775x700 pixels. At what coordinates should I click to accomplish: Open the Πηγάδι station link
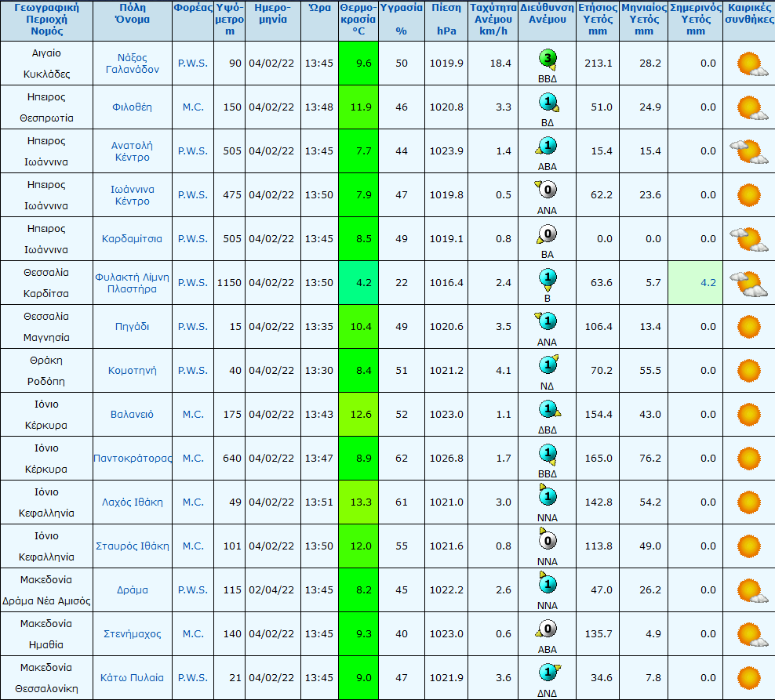click(x=132, y=327)
